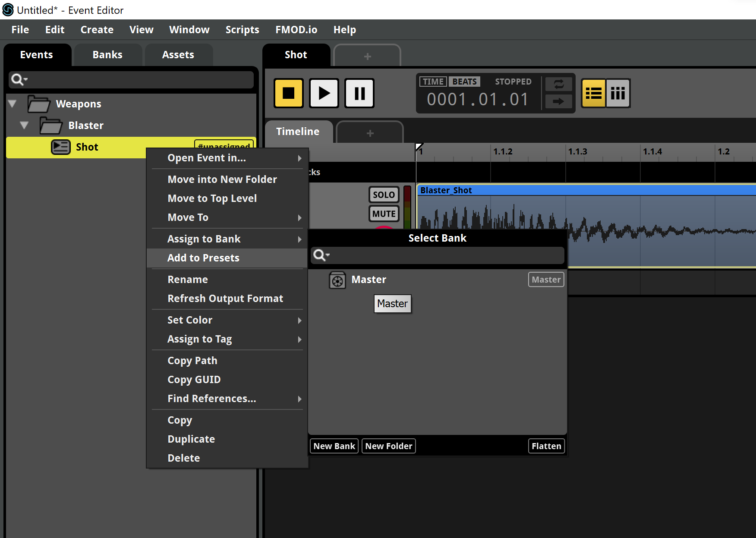Choose Duplicate from context menu
This screenshot has width=756, height=538.
(227, 439)
